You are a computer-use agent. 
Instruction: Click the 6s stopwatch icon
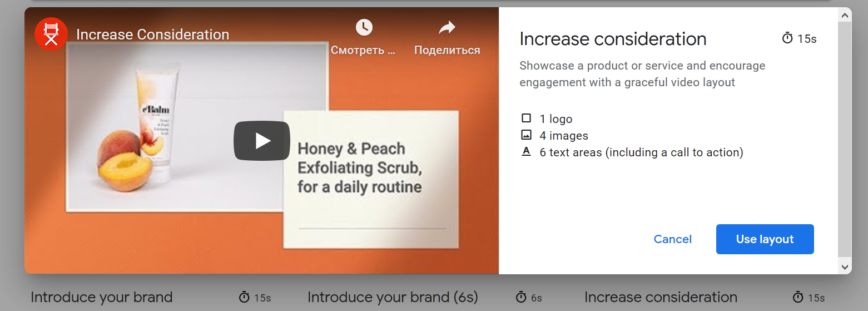pos(521,297)
